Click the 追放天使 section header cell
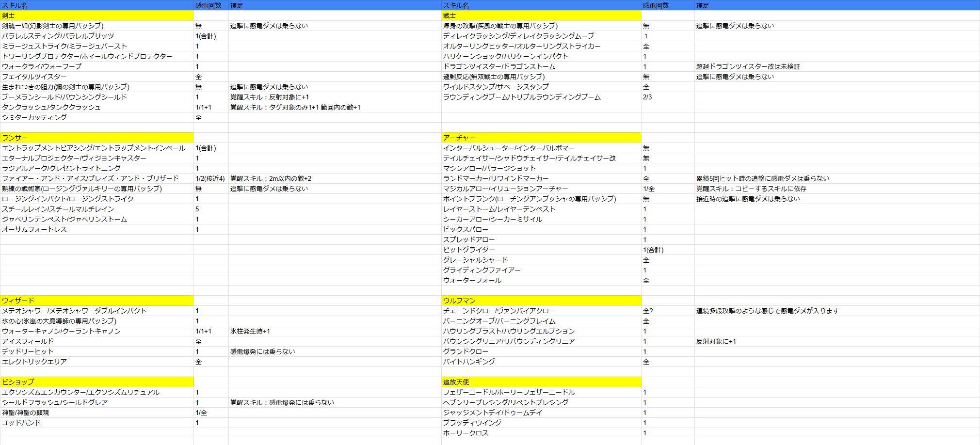Screen dimensions: 980x445 (x=541, y=382)
